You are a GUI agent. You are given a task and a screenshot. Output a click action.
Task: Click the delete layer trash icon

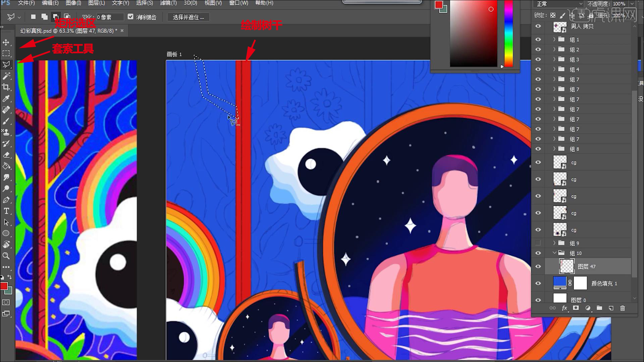(623, 308)
